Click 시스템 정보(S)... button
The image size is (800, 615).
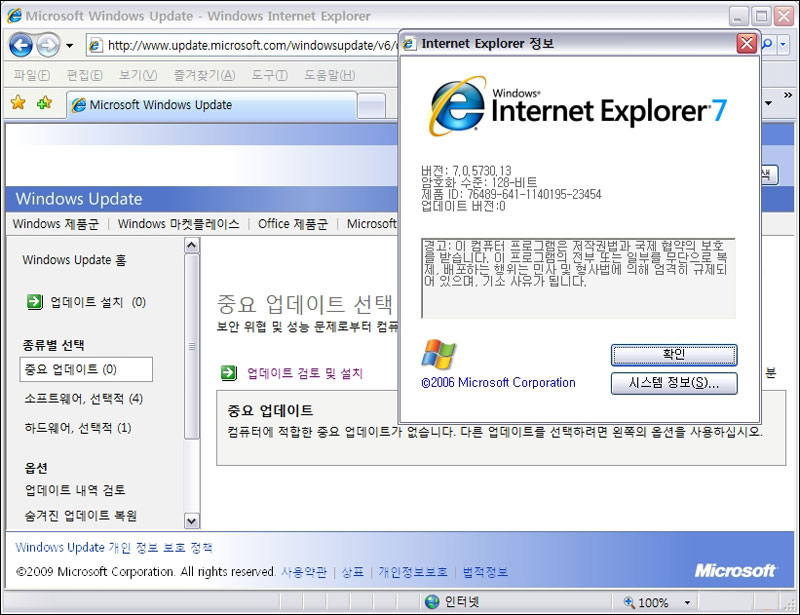[x=674, y=383]
